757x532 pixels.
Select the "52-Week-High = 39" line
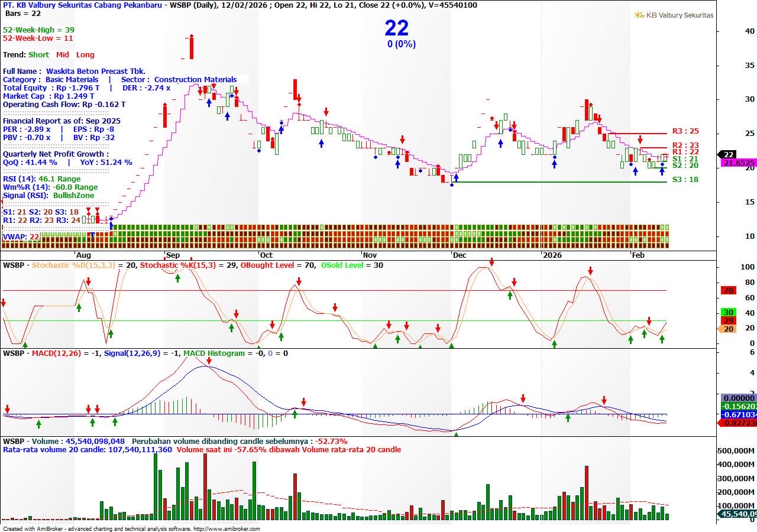click(x=38, y=30)
